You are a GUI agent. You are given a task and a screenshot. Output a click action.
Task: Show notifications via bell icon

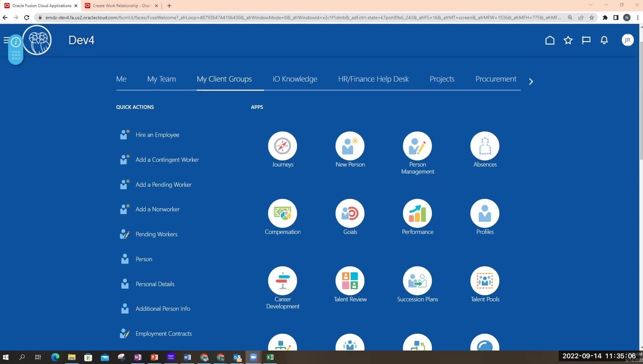tap(604, 40)
